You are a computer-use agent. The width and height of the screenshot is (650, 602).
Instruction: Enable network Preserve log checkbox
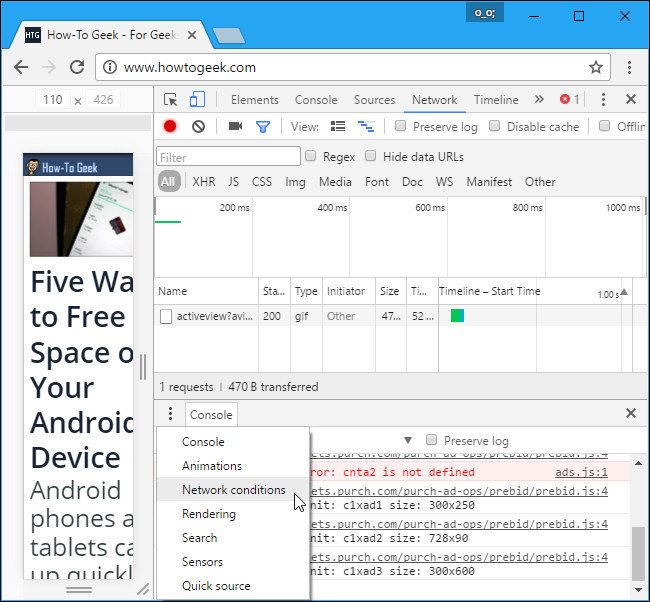click(400, 126)
